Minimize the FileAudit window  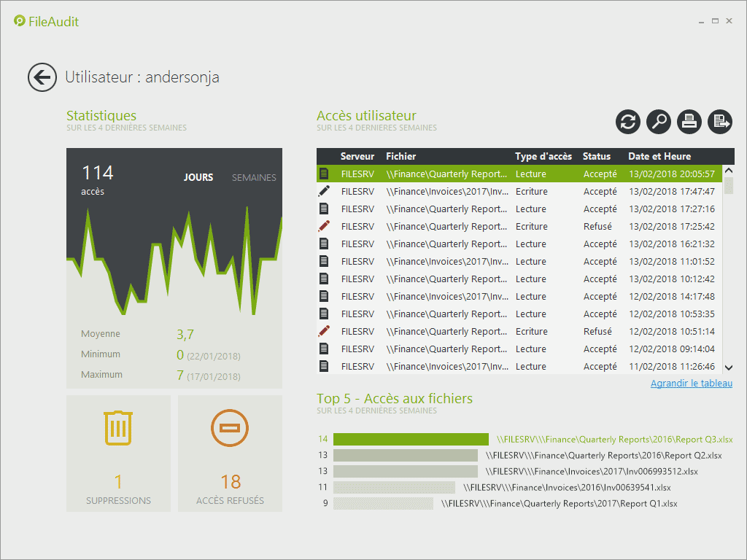(x=701, y=21)
